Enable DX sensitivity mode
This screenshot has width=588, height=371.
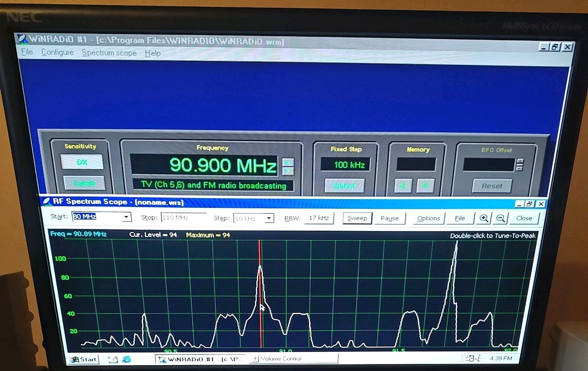click(82, 162)
